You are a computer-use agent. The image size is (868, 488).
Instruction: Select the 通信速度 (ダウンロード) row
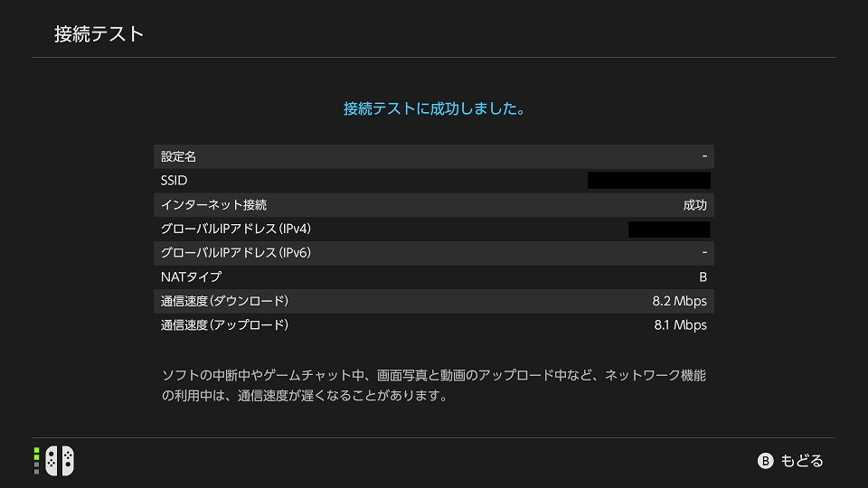coord(434,301)
